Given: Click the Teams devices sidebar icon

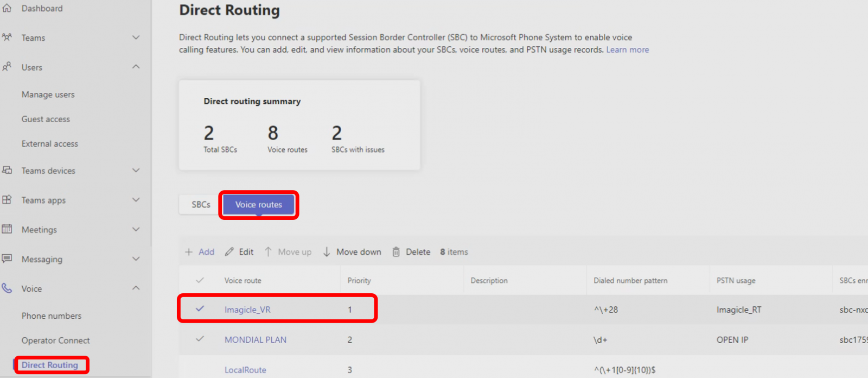Looking at the screenshot, I should (7, 171).
